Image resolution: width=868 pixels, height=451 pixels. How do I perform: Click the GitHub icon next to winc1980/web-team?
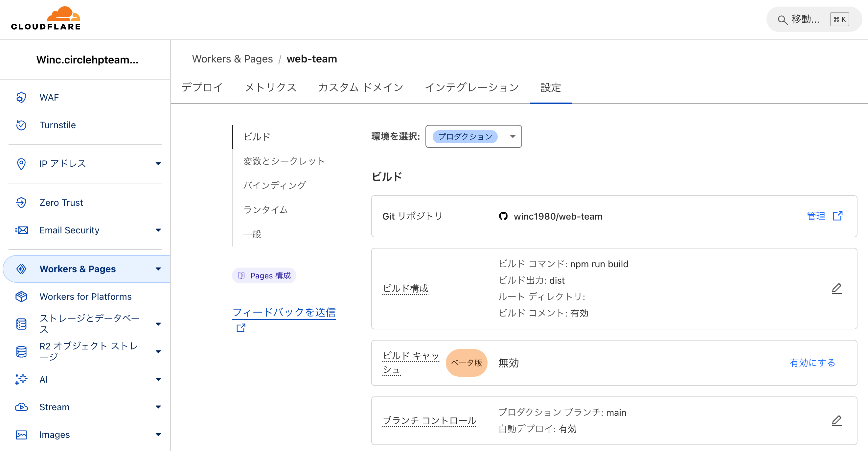503,216
